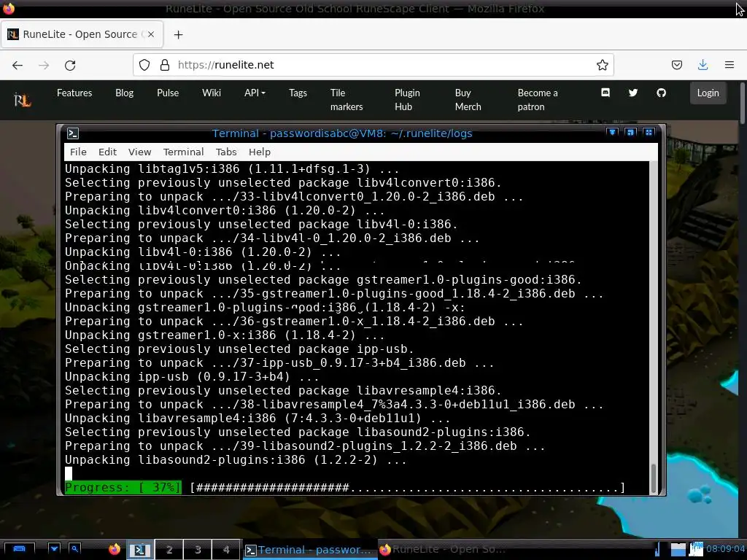Expand the API dropdown in site navigation
This screenshot has width=747, height=560.
pyautogui.click(x=255, y=93)
